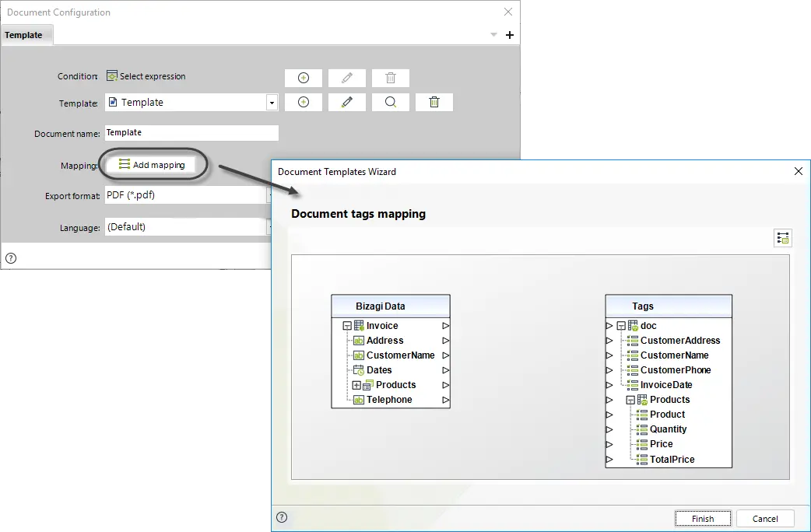Open help in Document Configuration window

pos(11,258)
